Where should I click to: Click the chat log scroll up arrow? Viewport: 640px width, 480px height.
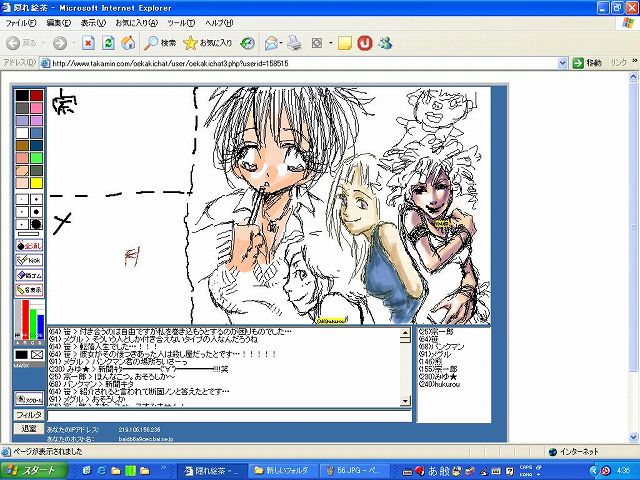405,333
